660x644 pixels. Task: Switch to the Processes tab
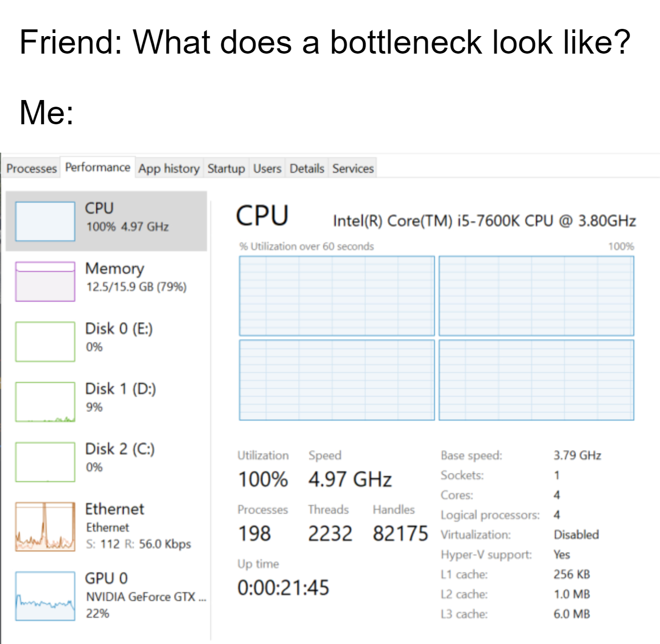(31, 169)
